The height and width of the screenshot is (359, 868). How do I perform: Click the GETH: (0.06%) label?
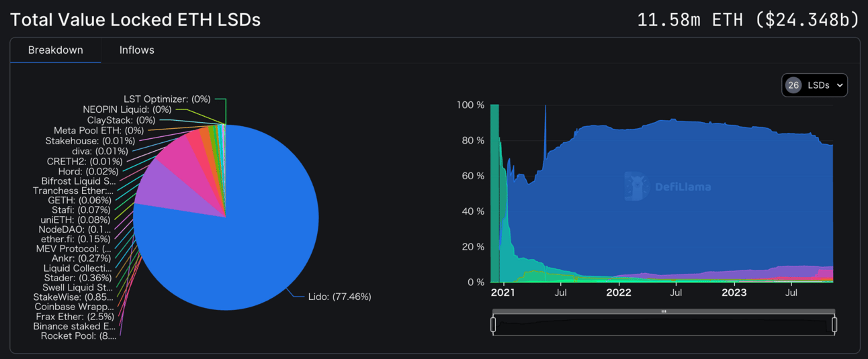(79, 201)
